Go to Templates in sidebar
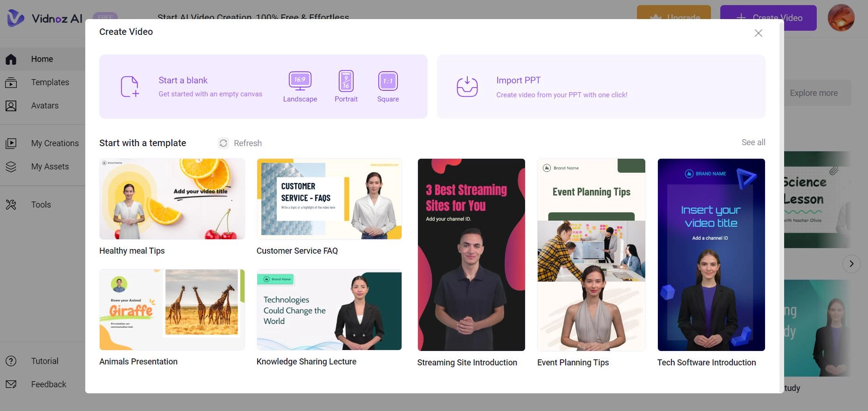The width and height of the screenshot is (868, 411). click(x=50, y=82)
